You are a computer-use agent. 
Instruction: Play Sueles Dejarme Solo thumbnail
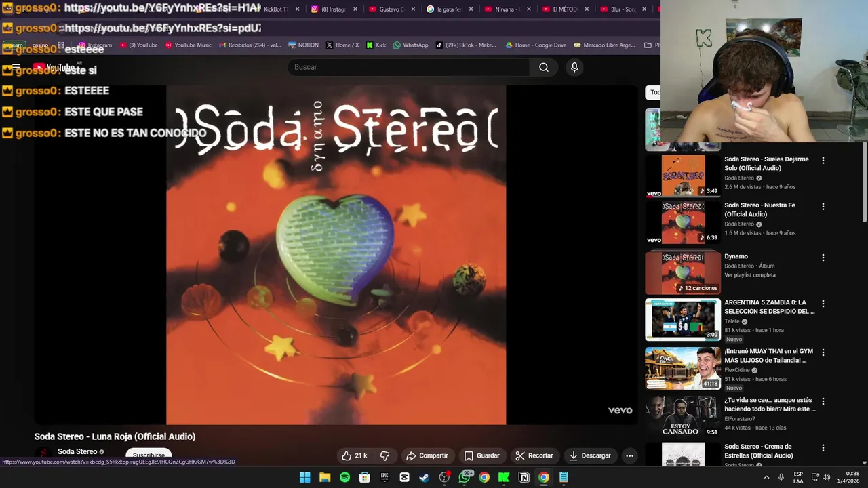pos(682,176)
